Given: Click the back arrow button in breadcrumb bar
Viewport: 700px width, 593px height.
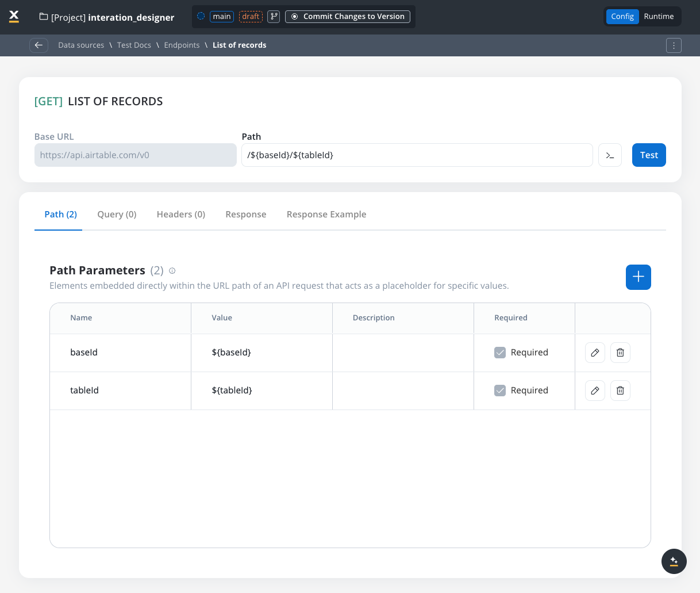Looking at the screenshot, I should [39, 45].
